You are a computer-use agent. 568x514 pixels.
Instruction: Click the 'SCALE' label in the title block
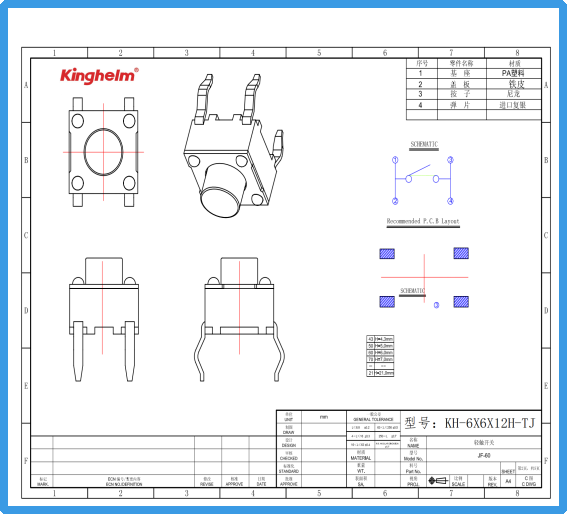[x=458, y=484]
